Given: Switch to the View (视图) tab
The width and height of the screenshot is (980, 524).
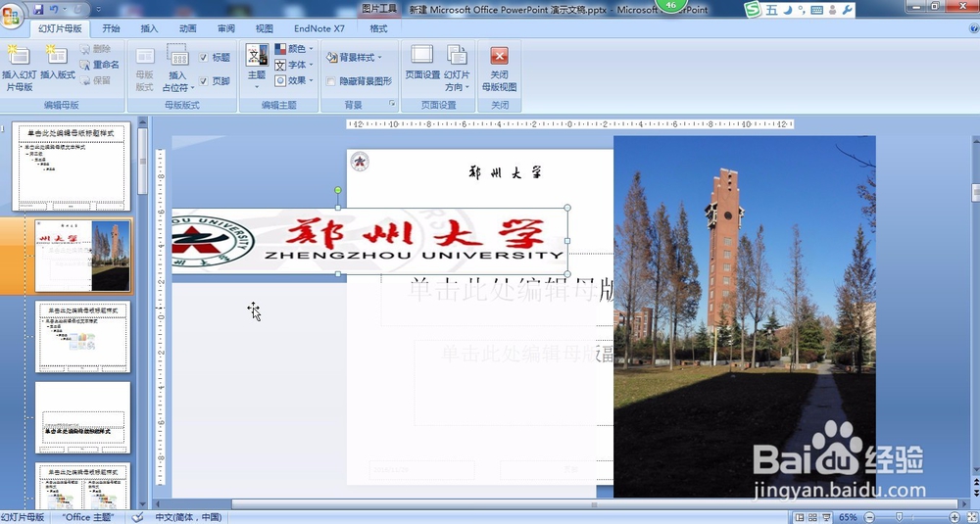Looking at the screenshot, I should (265, 28).
